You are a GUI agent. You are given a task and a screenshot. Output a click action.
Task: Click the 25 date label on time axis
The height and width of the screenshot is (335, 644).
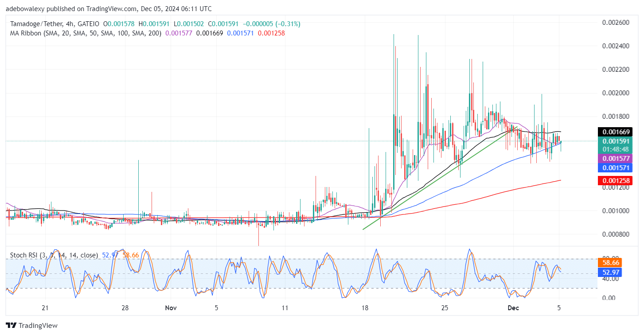click(445, 308)
